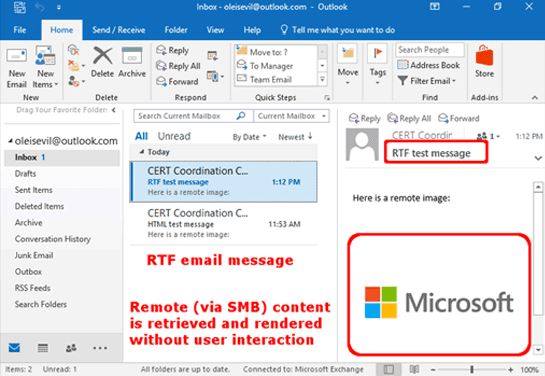The image size is (545, 376).
Task: Expand the message header chevron
Action: click(x=538, y=158)
